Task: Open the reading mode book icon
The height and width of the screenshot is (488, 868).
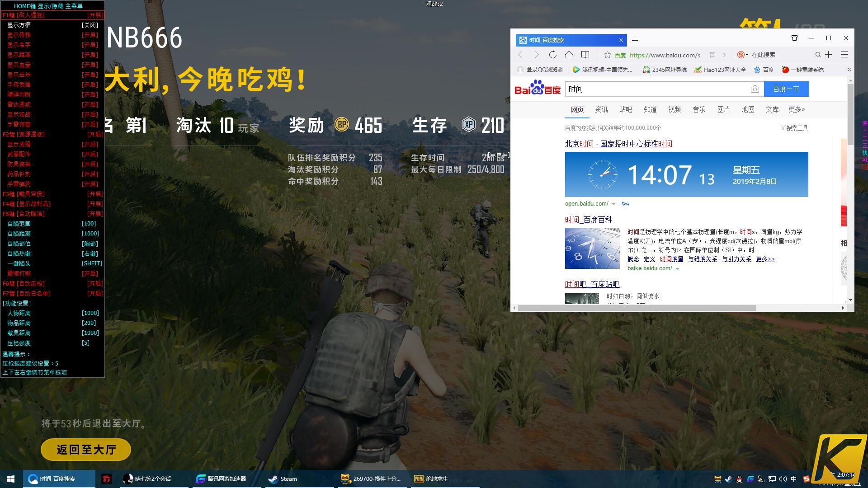Action: (585, 55)
